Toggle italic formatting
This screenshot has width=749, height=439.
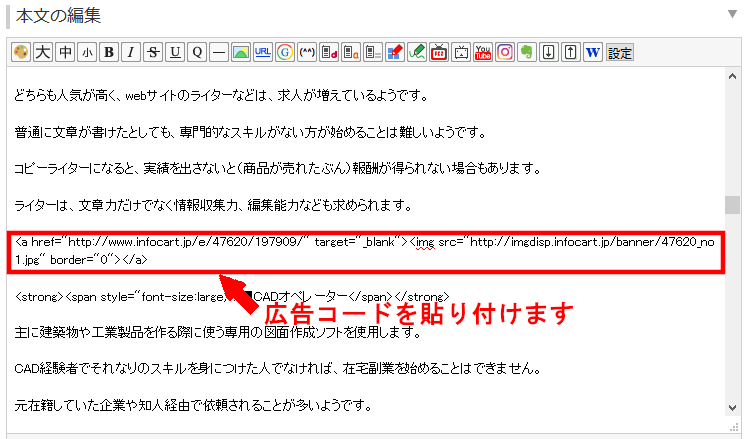click(131, 52)
